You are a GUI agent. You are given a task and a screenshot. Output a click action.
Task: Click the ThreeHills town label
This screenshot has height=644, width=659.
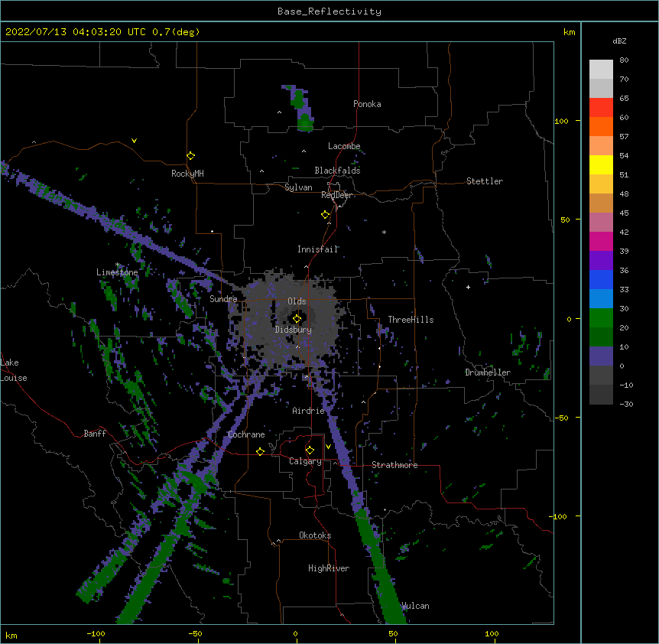pos(411,320)
